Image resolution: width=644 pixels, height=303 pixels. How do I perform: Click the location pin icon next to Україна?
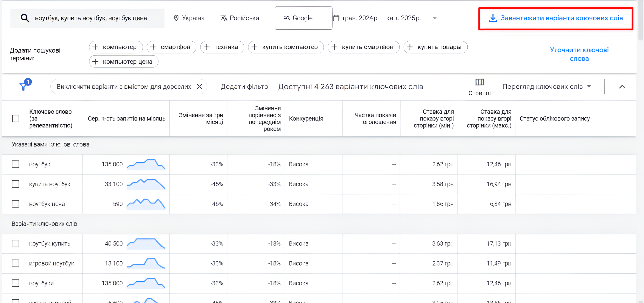click(176, 18)
